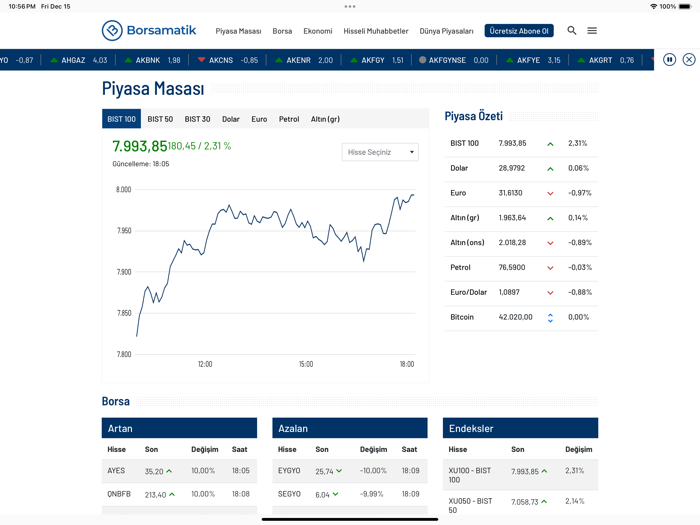
Task: Click down arrow in Euro/Dolar summary row
Action: [550, 293]
